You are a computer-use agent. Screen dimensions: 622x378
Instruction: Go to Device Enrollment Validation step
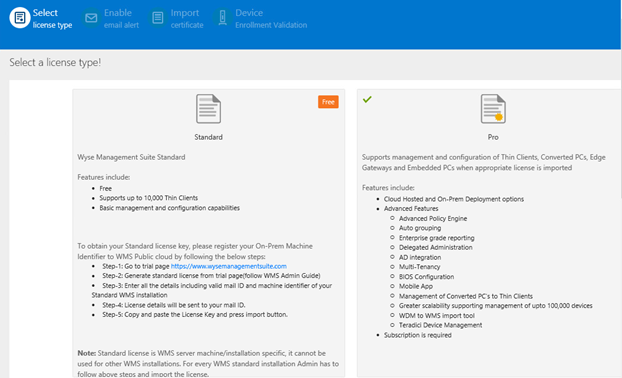coord(271,18)
